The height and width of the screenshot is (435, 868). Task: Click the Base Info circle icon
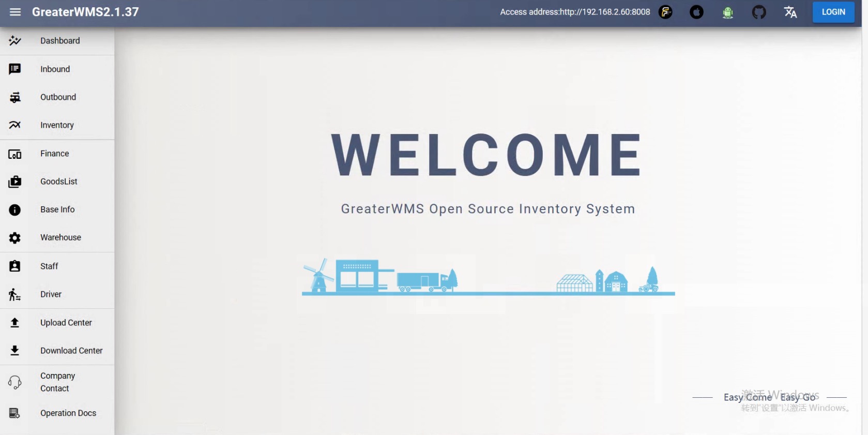point(15,209)
